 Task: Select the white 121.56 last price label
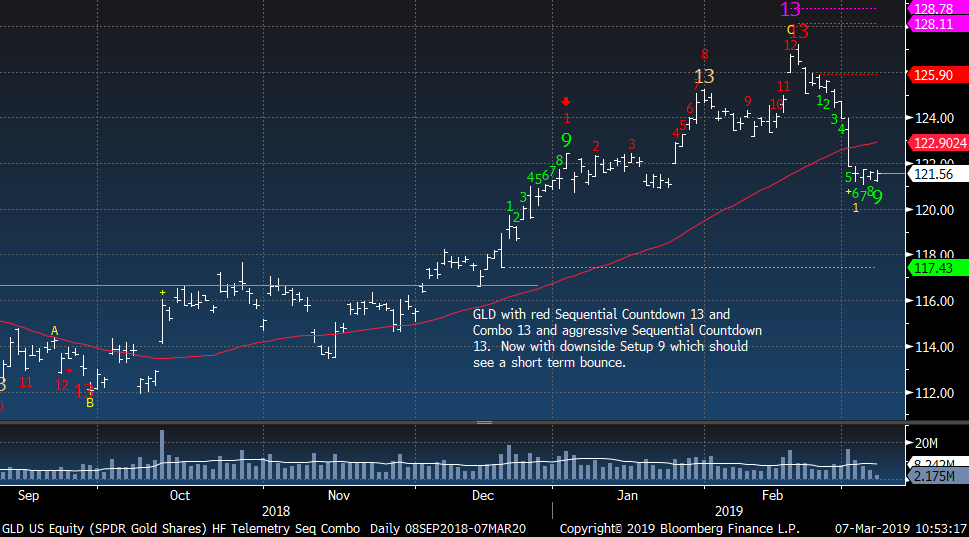(x=937, y=174)
